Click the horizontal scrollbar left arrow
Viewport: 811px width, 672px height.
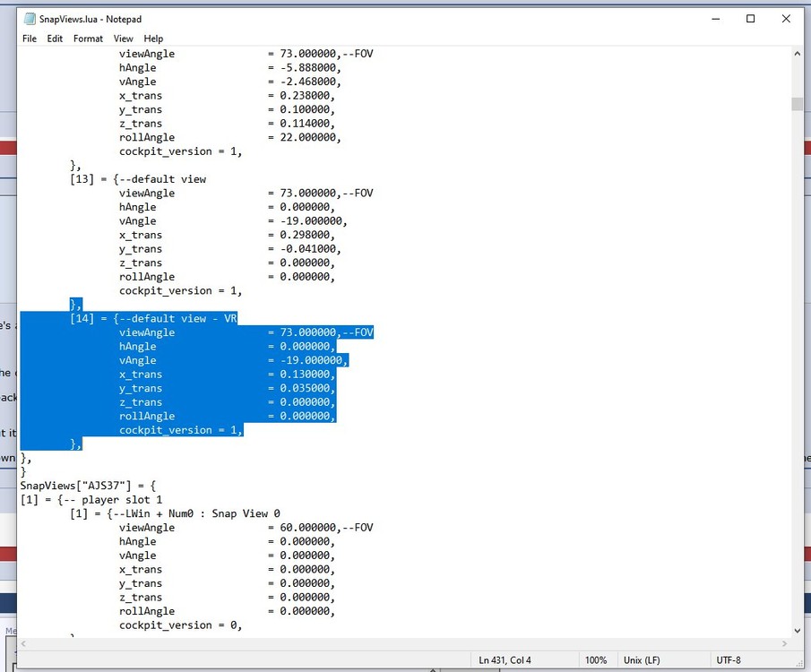pyautogui.click(x=22, y=643)
